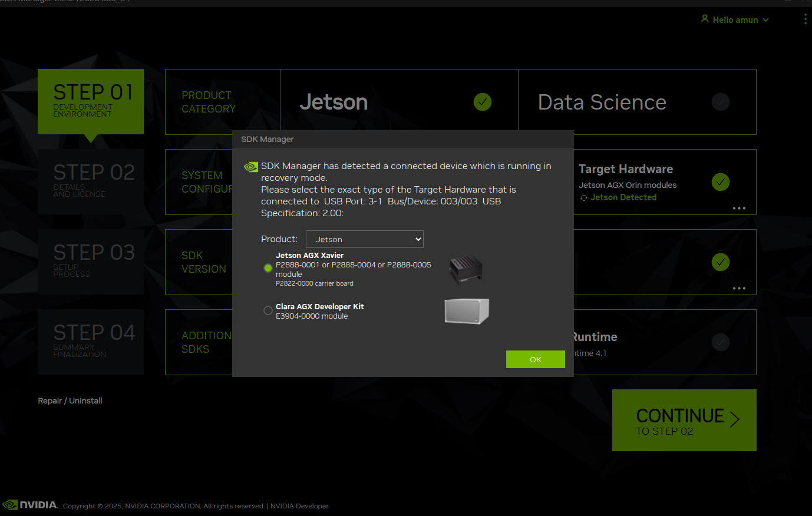Click the OK button in the dialog
Image resolution: width=812 pixels, height=516 pixels.
(x=536, y=359)
